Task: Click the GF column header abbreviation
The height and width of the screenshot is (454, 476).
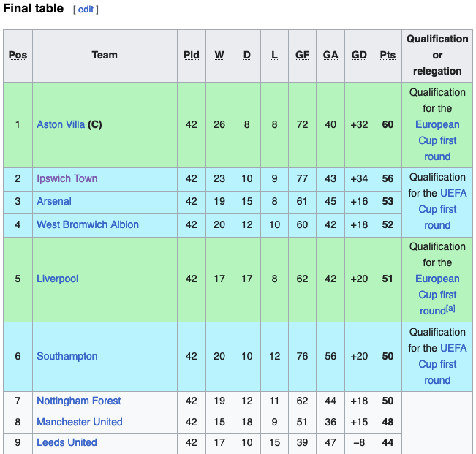Action: [x=302, y=55]
